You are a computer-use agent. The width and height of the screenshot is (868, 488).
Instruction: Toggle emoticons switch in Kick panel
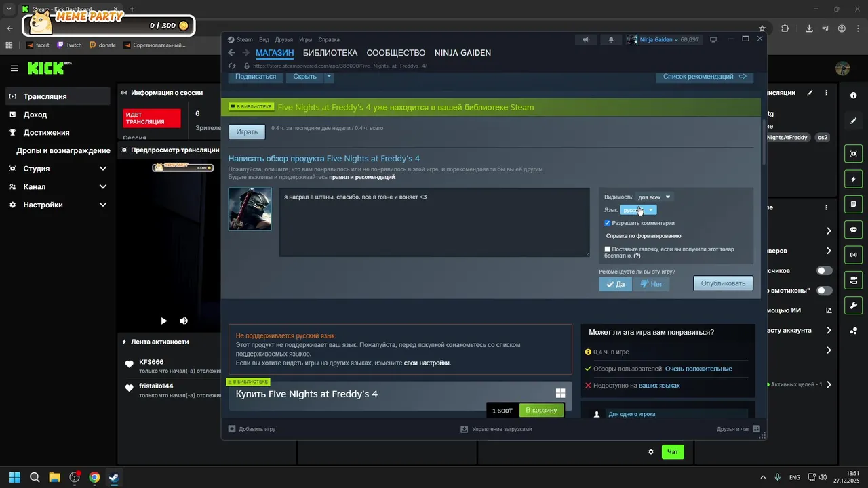click(825, 290)
